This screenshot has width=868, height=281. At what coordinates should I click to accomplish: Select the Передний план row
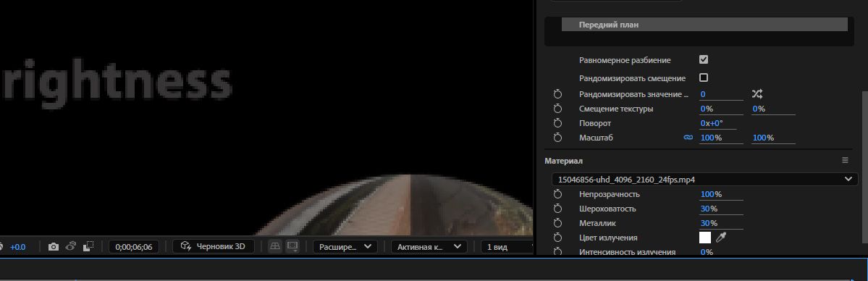point(704,25)
